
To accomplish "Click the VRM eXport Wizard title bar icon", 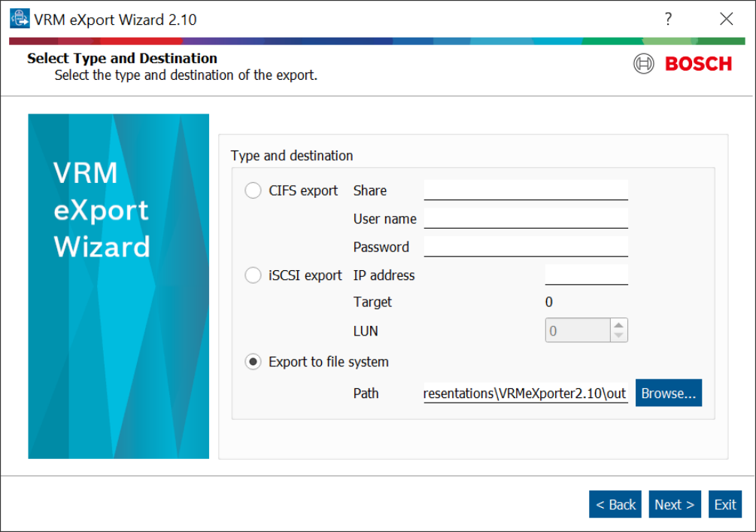I will [x=19, y=19].
